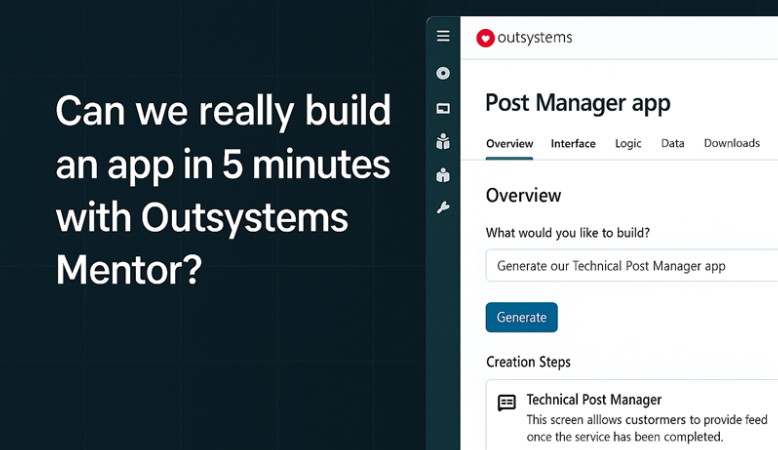Viewport: 778px width, 450px height.
Task: Click the circular disc sidebar icon
Action: [443, 73]
